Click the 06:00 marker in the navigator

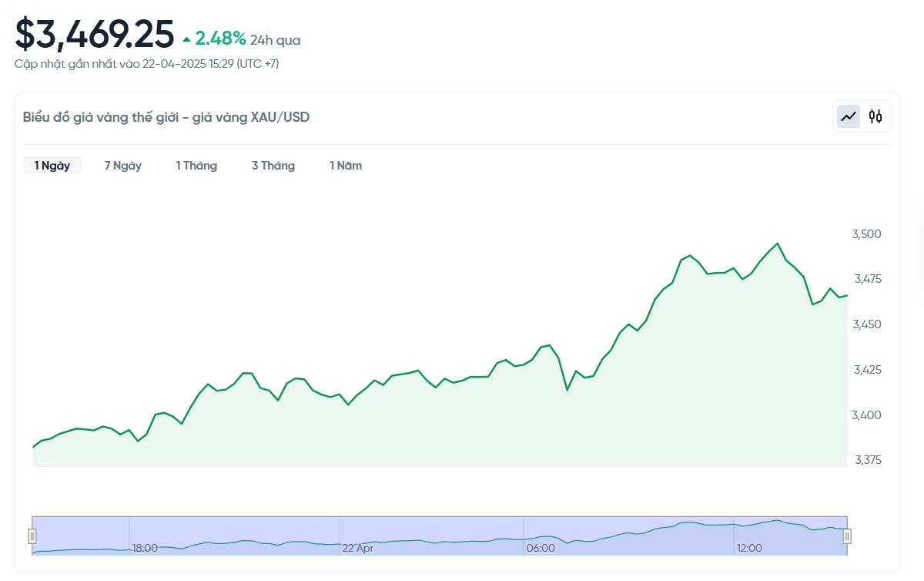point(540,548)
